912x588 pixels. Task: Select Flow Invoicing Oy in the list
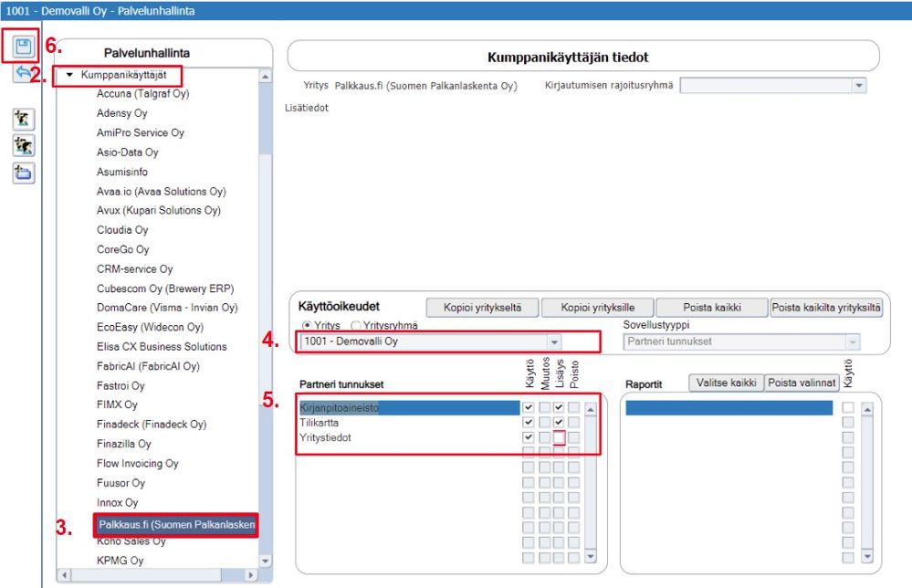(x=137, y=464)
